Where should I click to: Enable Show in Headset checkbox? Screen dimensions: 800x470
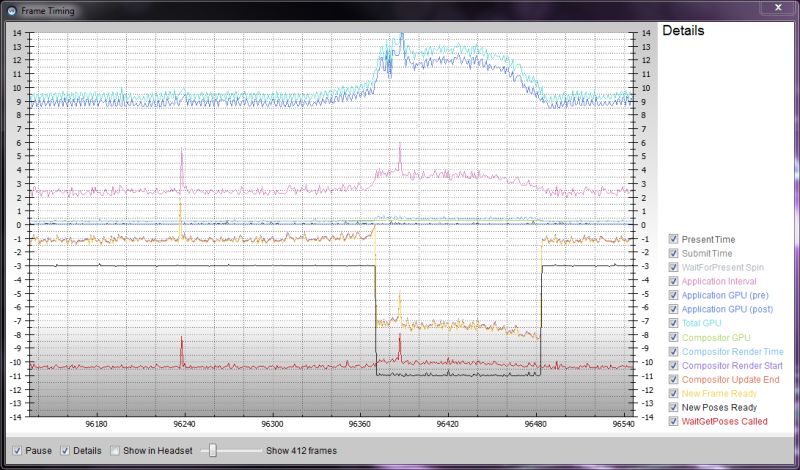pyautogui.click(x=115, y=451)
